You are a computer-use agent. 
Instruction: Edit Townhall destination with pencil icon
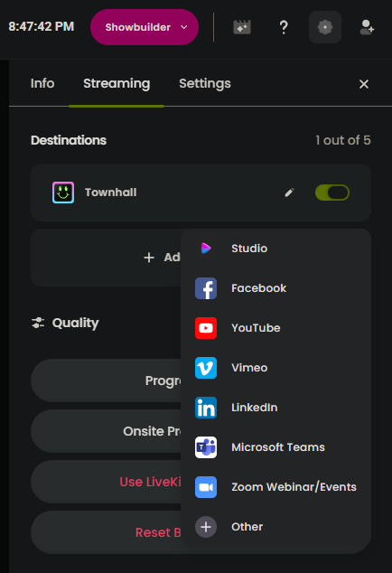click(289, 193)
